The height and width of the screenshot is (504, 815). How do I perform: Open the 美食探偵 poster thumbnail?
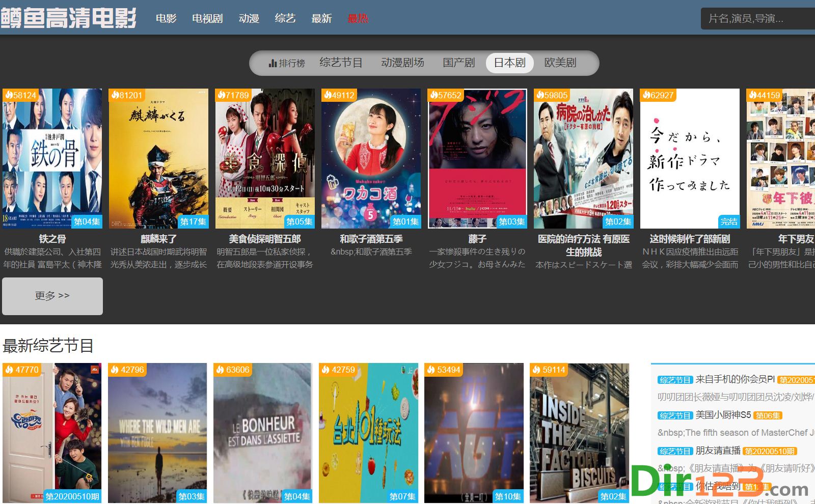click(265, 158)
